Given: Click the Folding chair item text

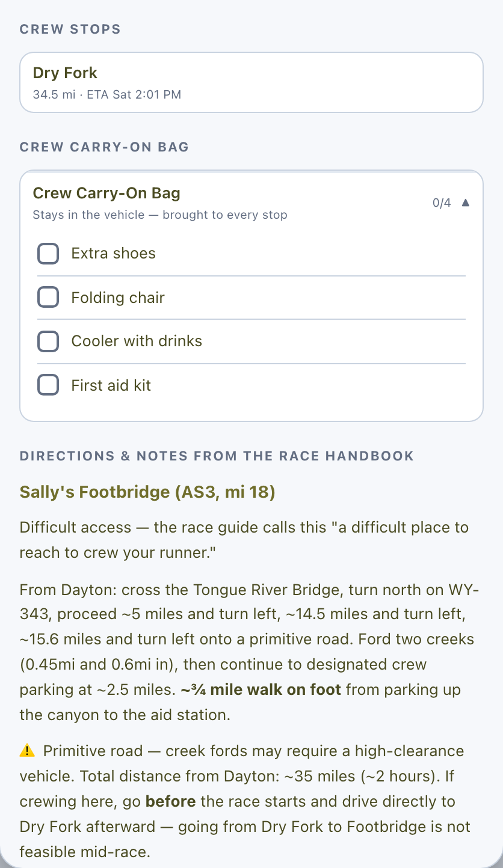Looking at the screenshot, I should point(118,298).
